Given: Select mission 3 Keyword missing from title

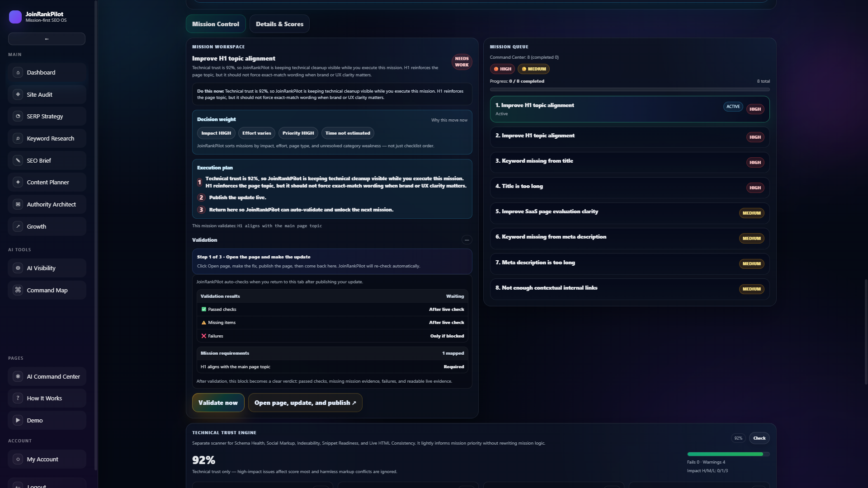Looking at the screenshot, I should coord(630,162).
